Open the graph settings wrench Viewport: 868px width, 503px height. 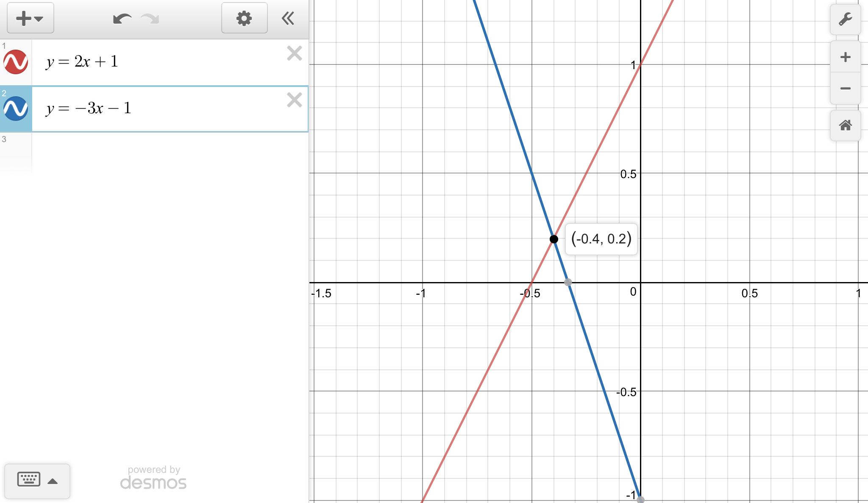[845, 20]
